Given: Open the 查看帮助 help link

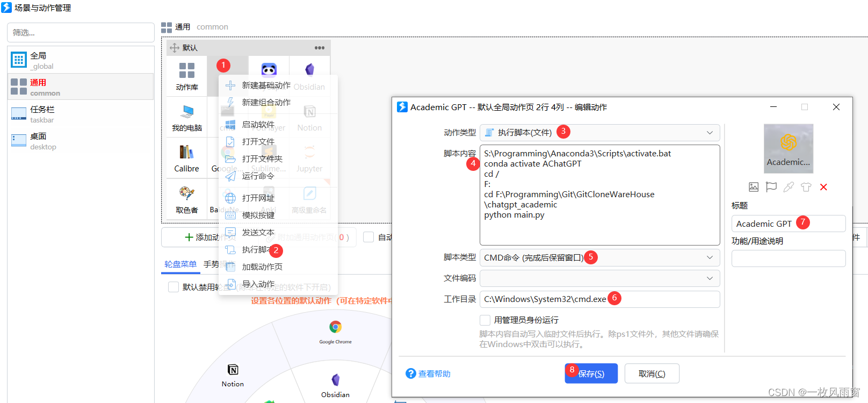Looking at the screenshot, I should [x=428, y=373].
